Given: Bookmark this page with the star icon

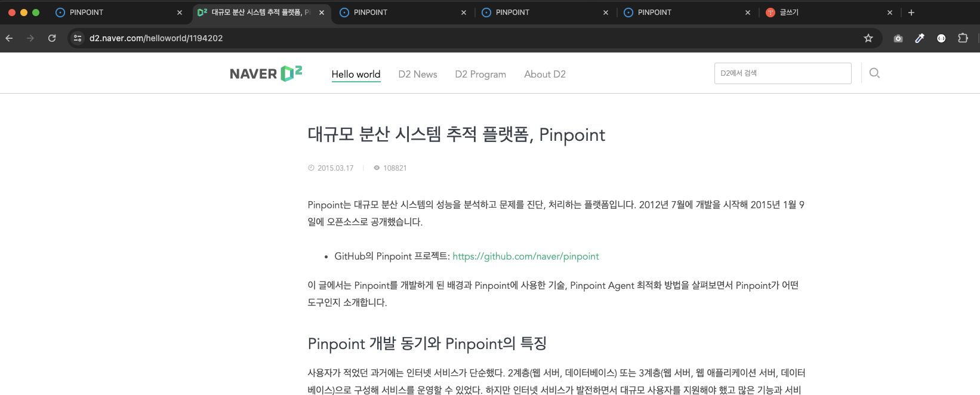Looking at the screenshot, I should pos(868,38).
